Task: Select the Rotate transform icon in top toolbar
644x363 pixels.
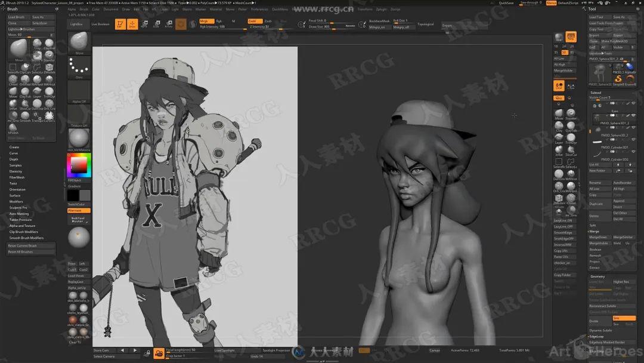Action: pyautogui.click(x=169, y=24)
